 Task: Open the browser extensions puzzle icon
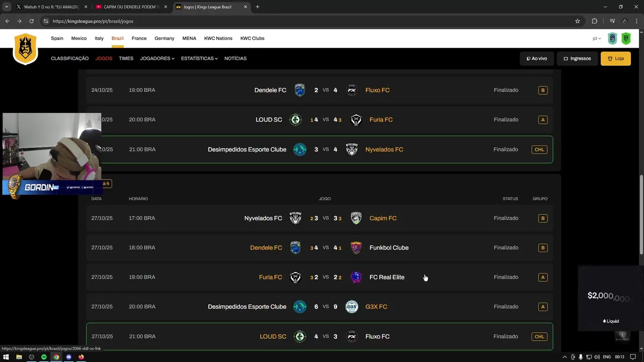(594, 21)
